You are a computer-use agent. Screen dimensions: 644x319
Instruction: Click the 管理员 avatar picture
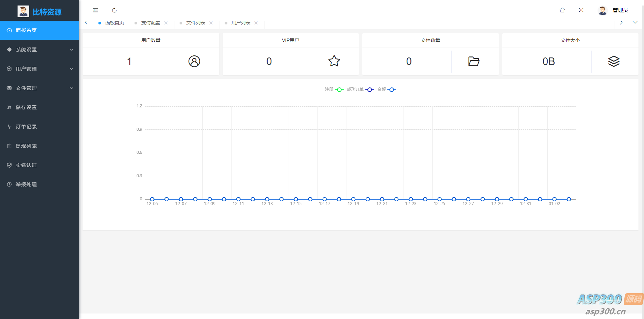click(x=602, y=10)
